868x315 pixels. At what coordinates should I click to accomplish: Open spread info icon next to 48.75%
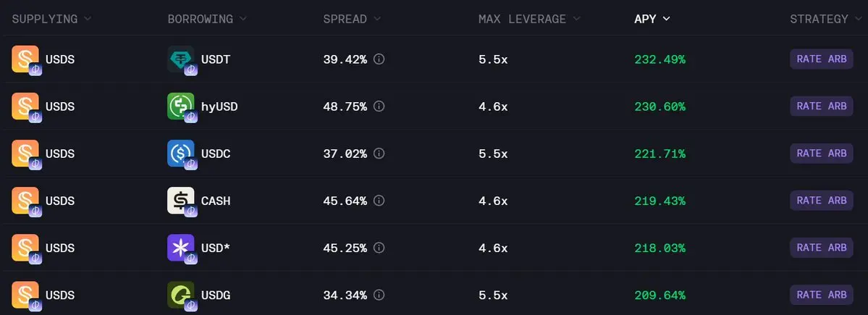[379, 106]
